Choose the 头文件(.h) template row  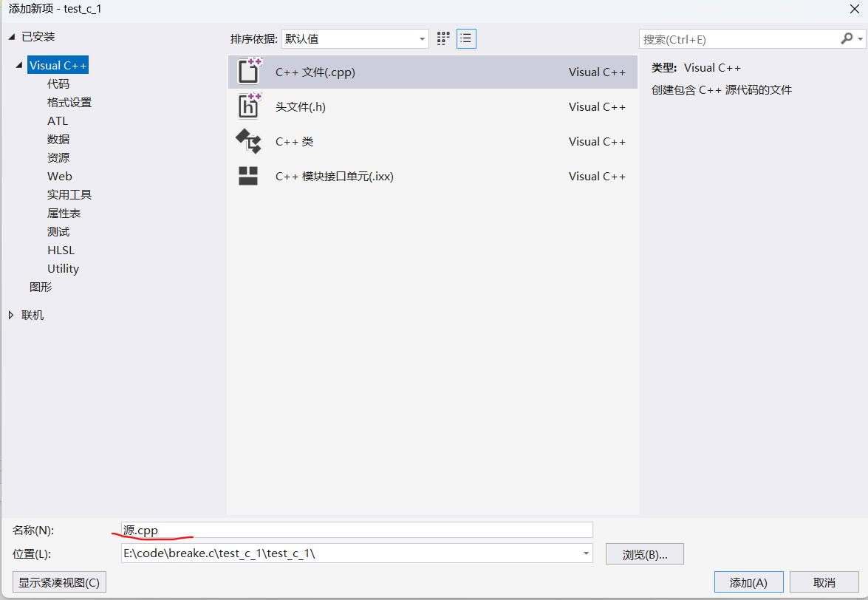(432, 106)
